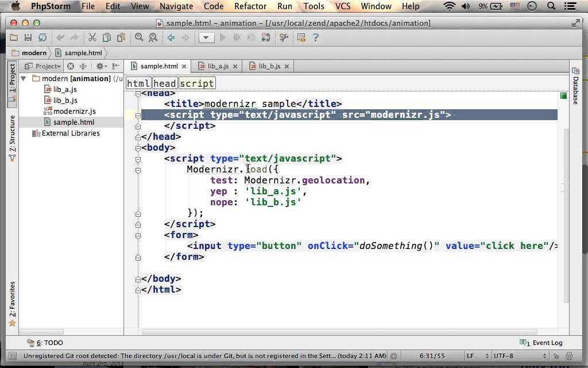Screen dimensions: 588x368
Task: Open the UTF-8 encoding selector
Action: pyautogui.click(x=520, y=355)
